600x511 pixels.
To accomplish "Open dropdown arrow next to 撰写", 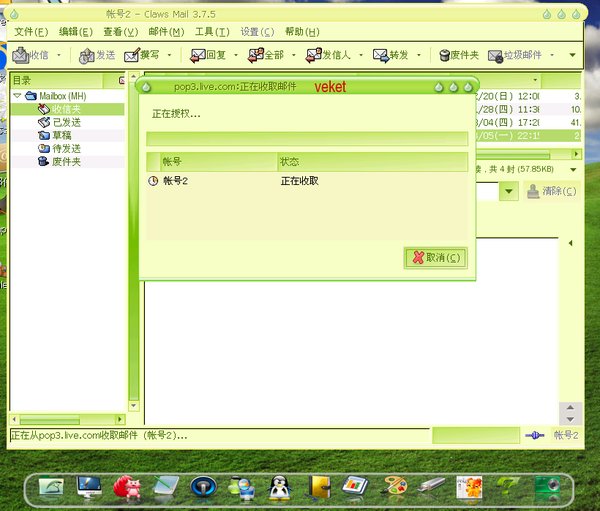I will (x=169, y=55).
